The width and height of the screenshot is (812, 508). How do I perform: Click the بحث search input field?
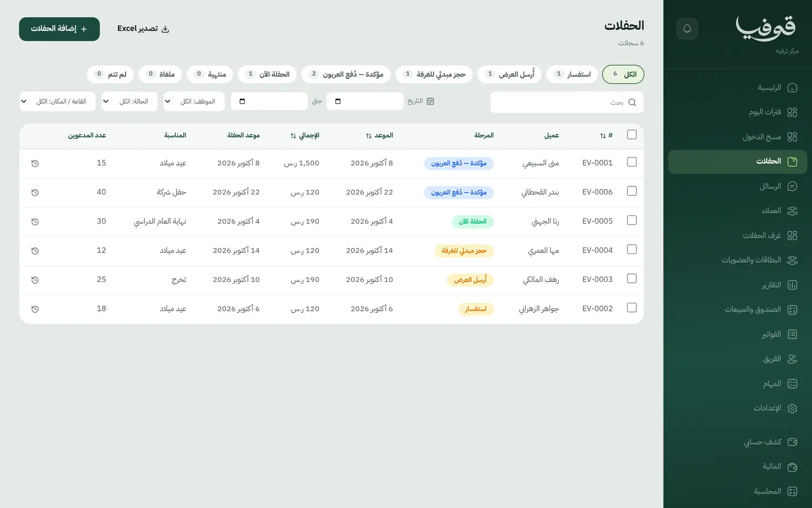click(x=567, y=103)
